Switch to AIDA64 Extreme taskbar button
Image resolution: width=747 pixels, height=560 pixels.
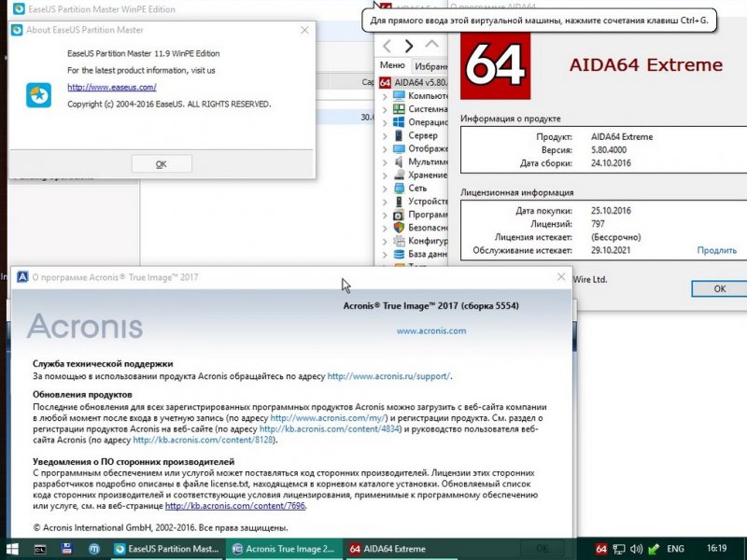[401, 549]
